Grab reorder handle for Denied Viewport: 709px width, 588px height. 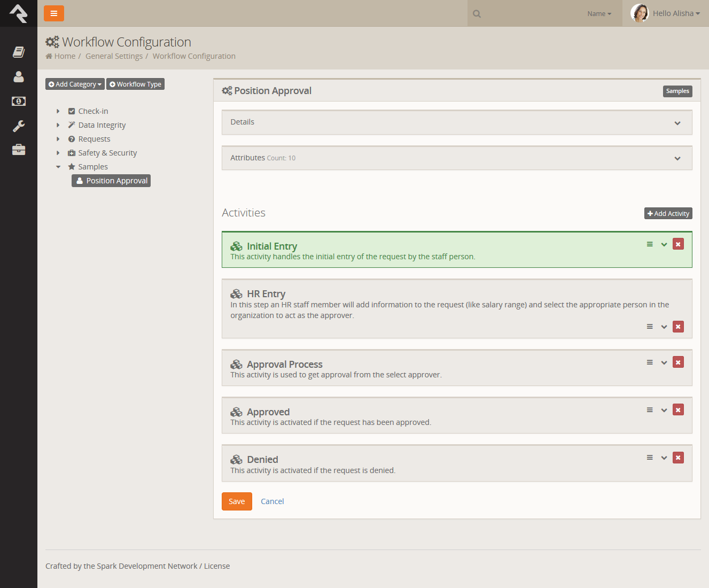650,458
